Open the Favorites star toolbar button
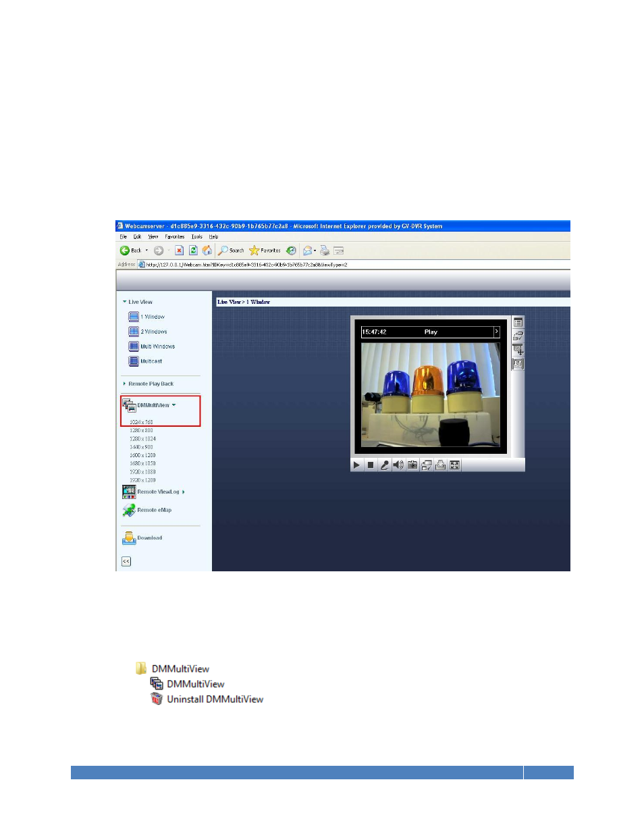Screen dimensions: 644x834 (265, 251)
